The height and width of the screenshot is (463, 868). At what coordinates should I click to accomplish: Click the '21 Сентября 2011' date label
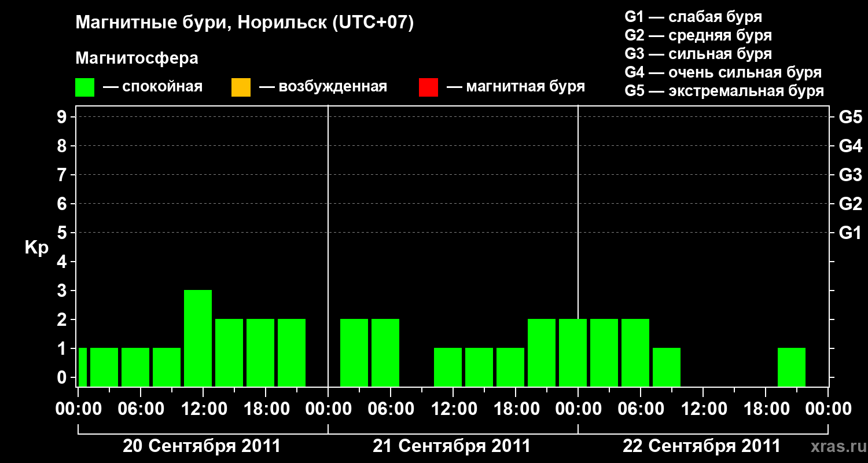coord(452,446)
